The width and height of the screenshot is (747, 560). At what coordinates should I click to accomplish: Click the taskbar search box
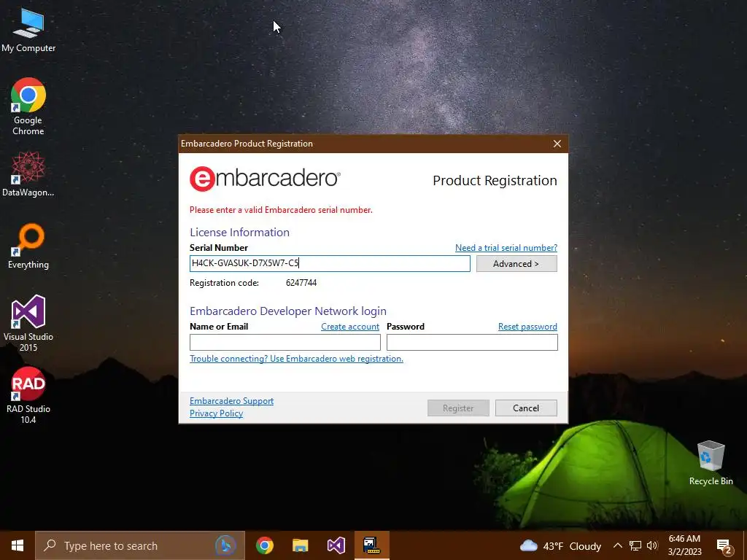(x=140, y=545)
